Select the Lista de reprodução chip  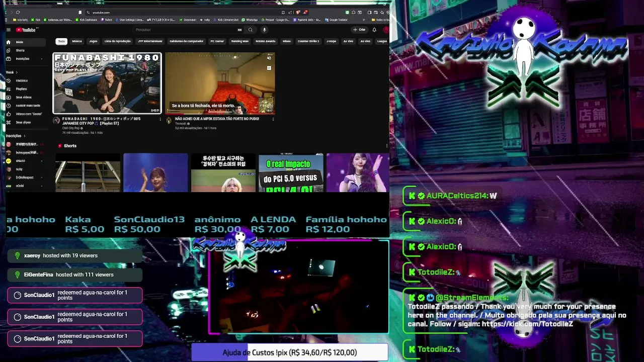coord(117,41)
